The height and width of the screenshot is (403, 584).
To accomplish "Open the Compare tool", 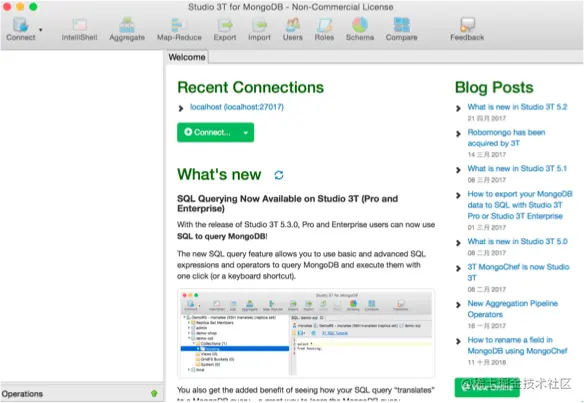I will point(402,29).
